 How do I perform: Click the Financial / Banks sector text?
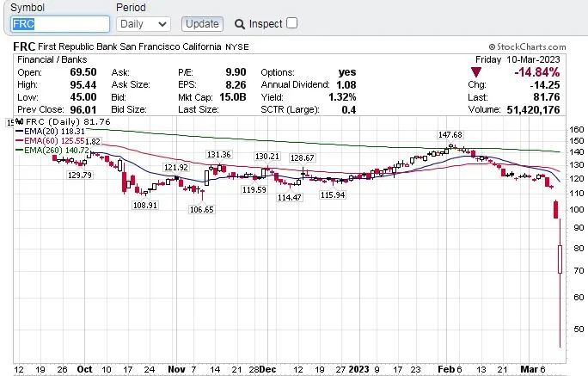52,59
